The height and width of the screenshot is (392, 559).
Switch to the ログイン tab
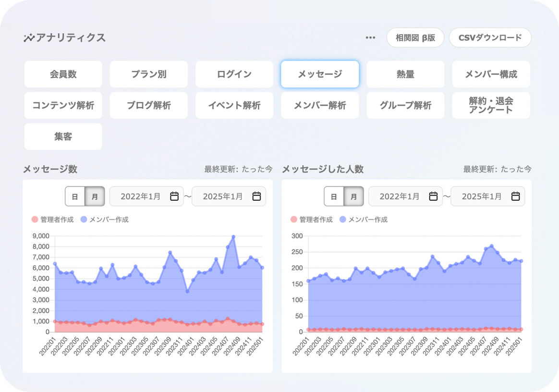pos(234,74)
